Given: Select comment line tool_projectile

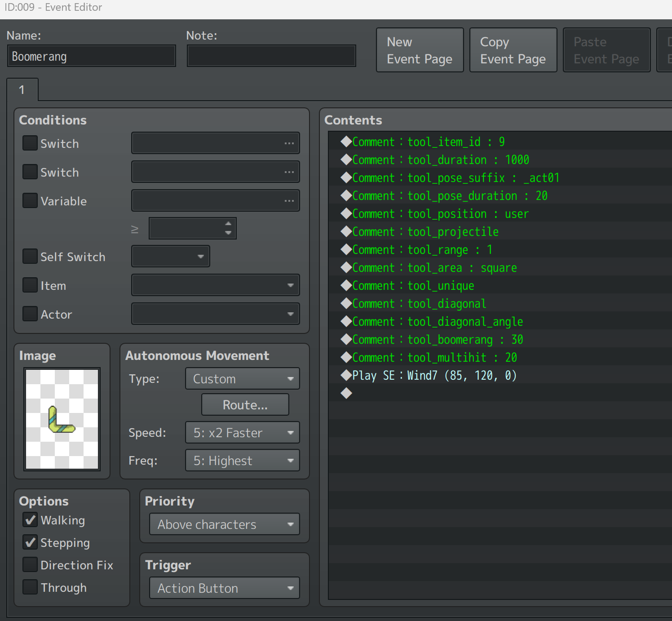Looking at the screenshot, I should (500, 231).
